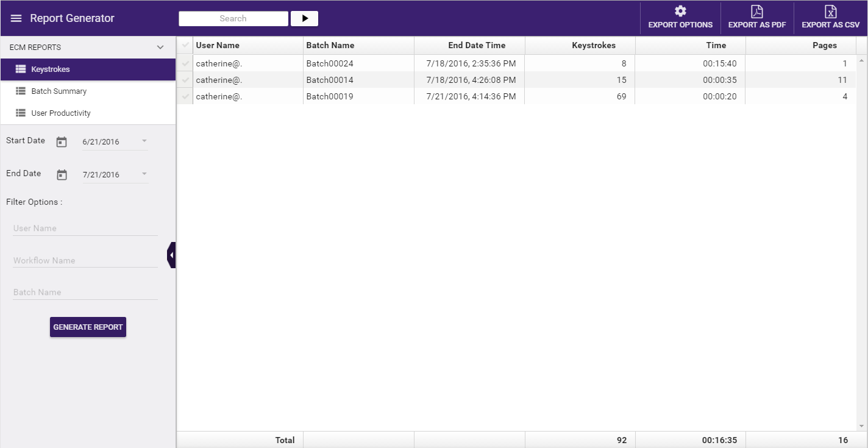This screenshot has height=448, width=868.
Task: Collapse the sidebar using the panel arrow handle
Action: (x=171, y=255)
